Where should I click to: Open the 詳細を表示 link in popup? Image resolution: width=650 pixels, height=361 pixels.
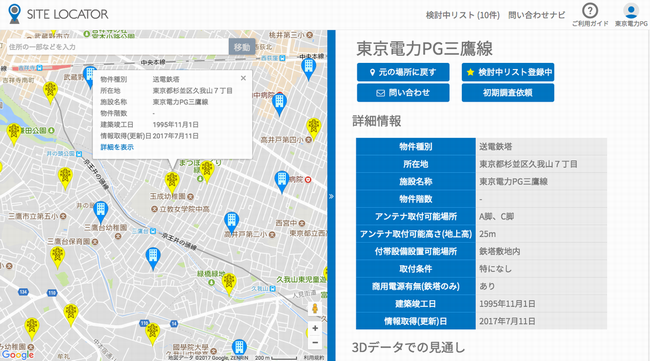click(117, 147)
